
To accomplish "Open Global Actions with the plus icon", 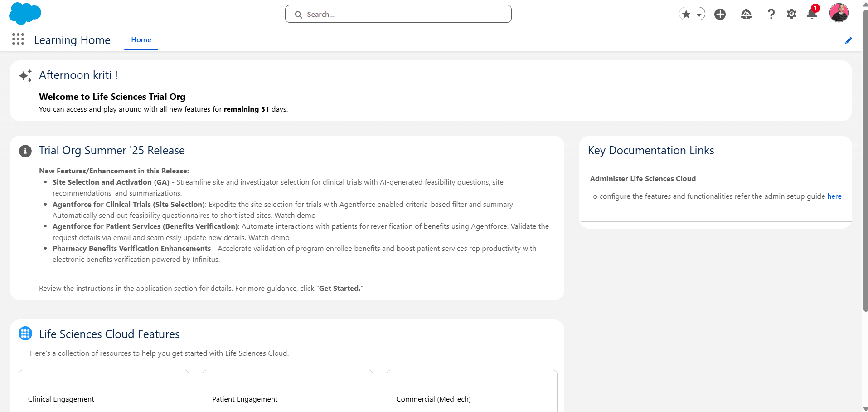I will [720, 14].
